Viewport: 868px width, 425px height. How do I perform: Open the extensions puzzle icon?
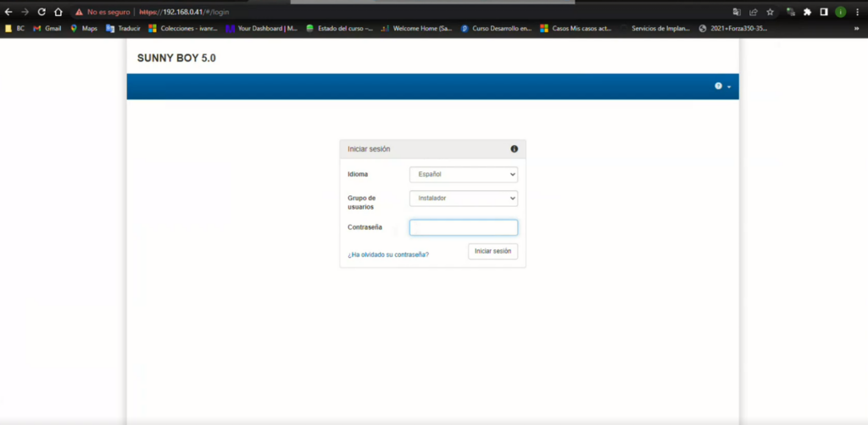pos(807,12)
